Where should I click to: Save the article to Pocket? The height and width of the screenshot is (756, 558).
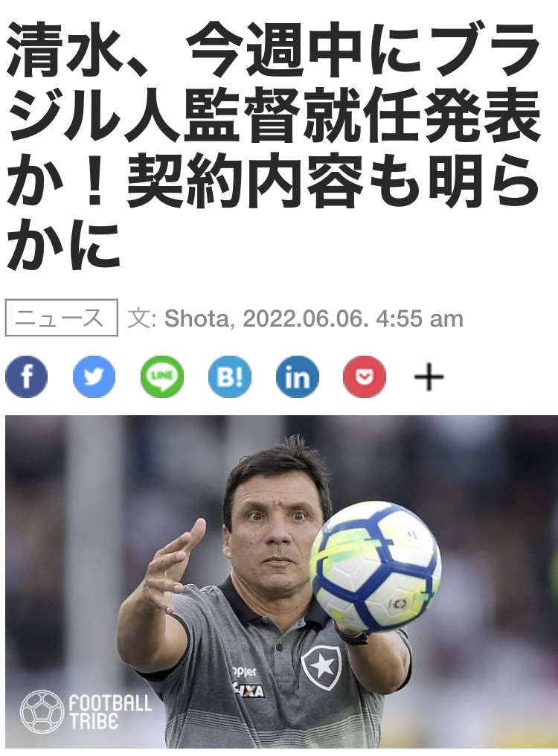(x=365, y=377)
